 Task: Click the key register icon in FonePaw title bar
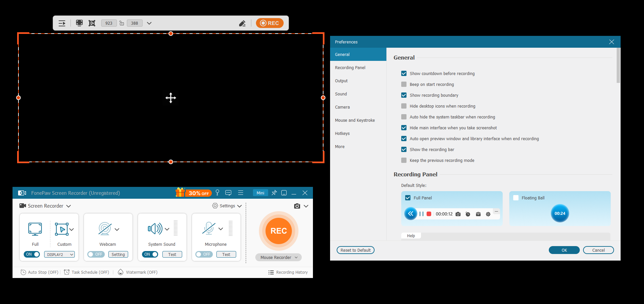[x=217, y=192]
